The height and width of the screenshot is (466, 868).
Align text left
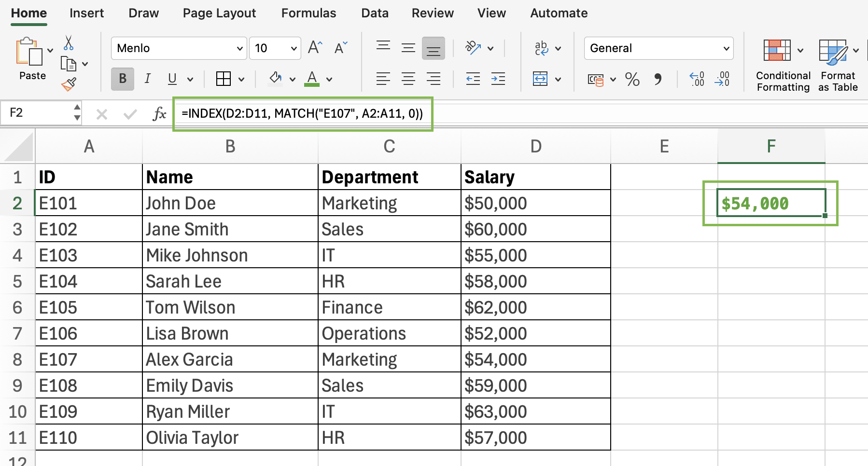pos(383,79)
